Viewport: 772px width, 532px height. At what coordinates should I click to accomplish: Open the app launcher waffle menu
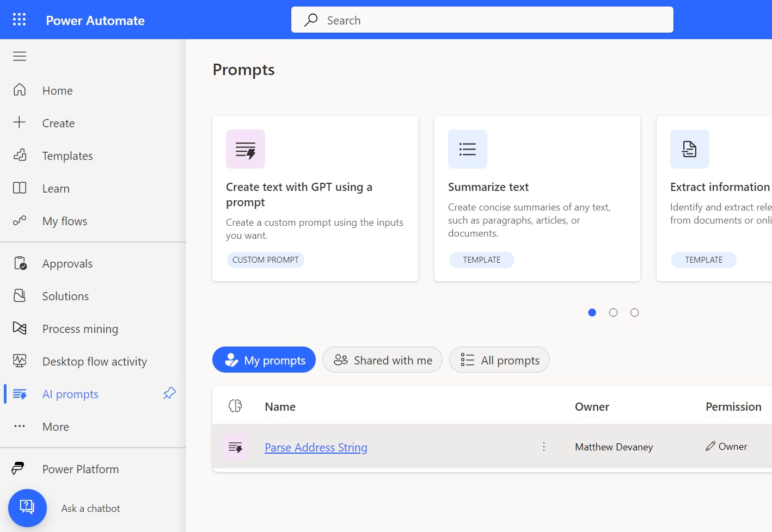click(19, 19)
